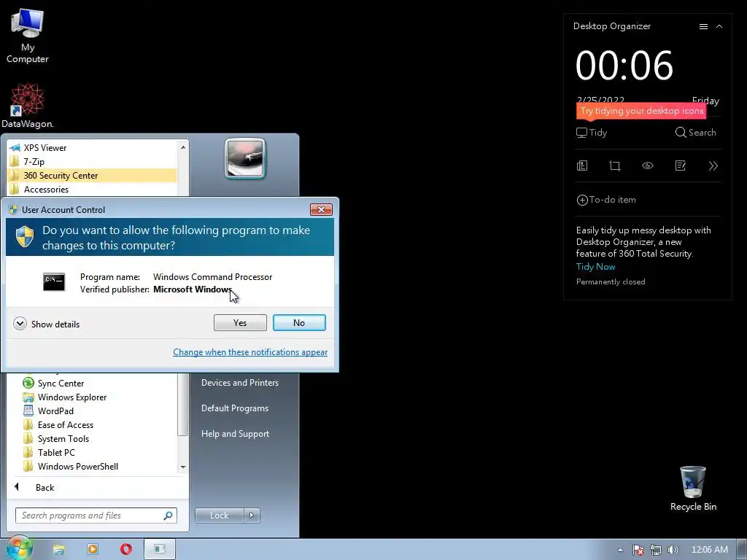The height and width of the screenshot is (560, 747).
Task: Click the 12:06 AM taskbar clock
Action: click(x=709, y=550)
